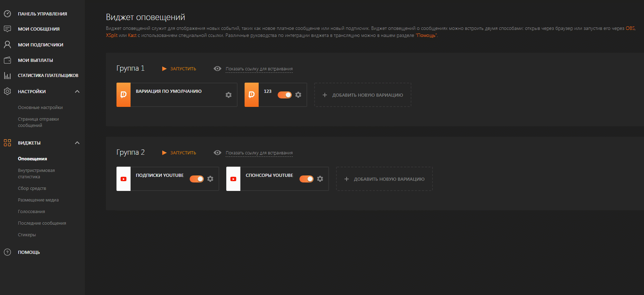644x295 pixels.
Task: Open settings gear for variation 123
Action: pos(298,95)
